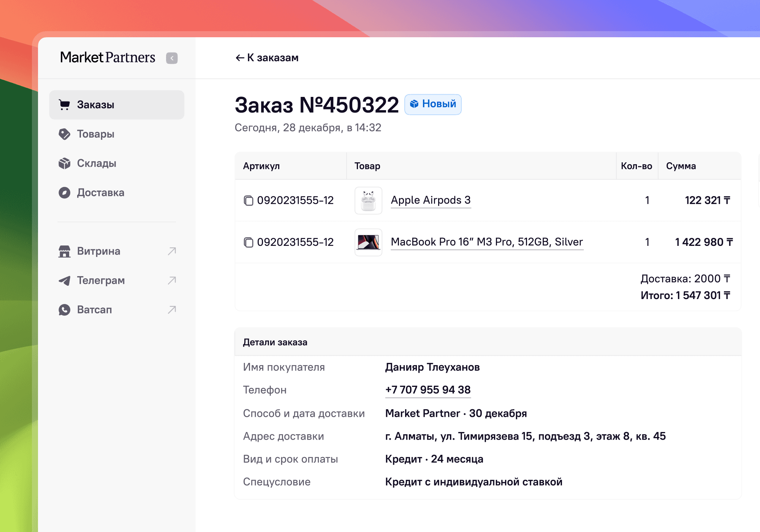Click the Склады box icon

pos(64,163)
